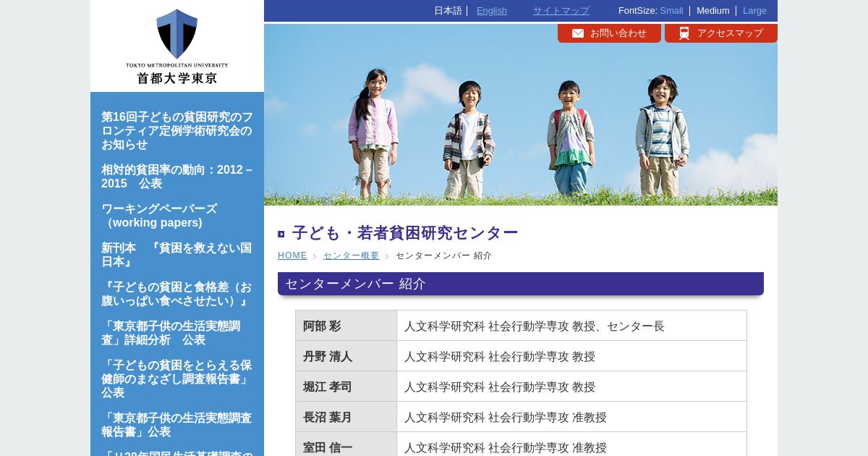
Task: Open 相対的貧困率の動向：2012－2015 公表 sidebar link
Action: pos(177,177)
